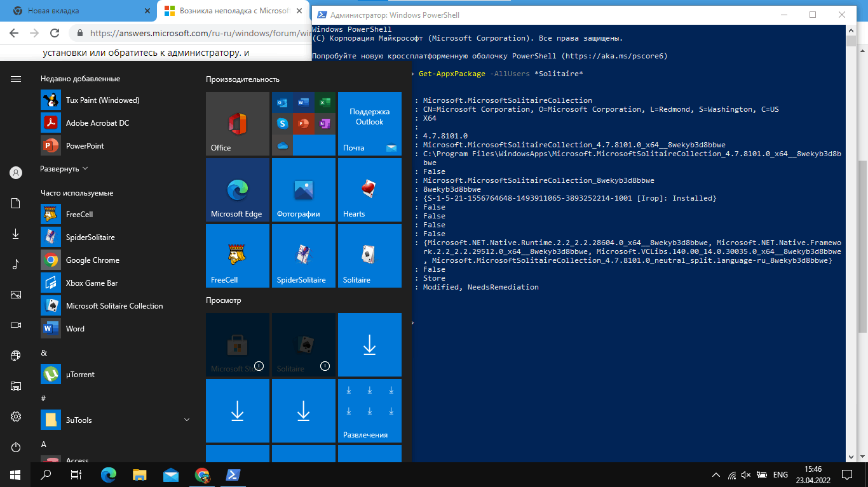Click the A letter header in app list
This screenshot has width=868, height=487.
tap(44, 444)
